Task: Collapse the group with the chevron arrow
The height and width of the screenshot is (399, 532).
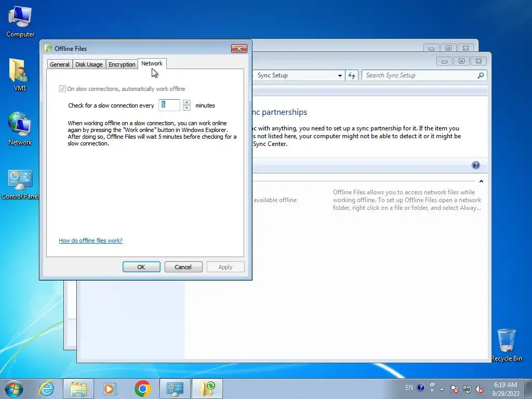Action: [481, 181]
